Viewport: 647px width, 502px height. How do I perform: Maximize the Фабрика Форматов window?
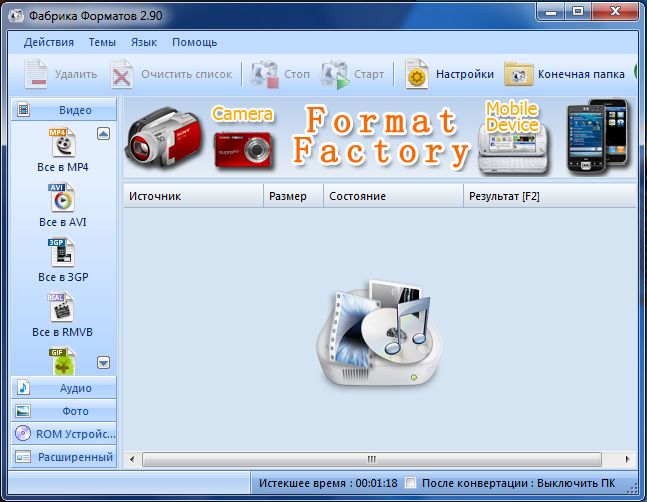[x=578, y=12]
